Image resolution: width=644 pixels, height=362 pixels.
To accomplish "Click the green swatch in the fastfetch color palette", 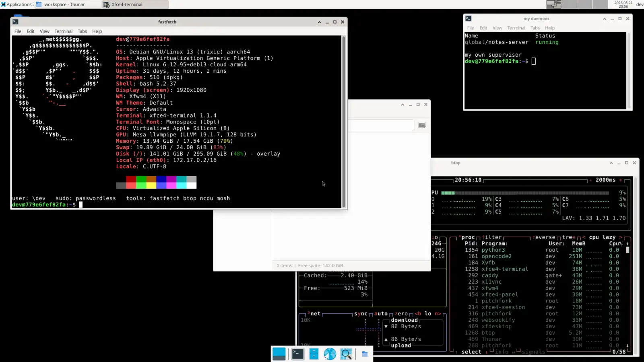I will pos(141,179).
